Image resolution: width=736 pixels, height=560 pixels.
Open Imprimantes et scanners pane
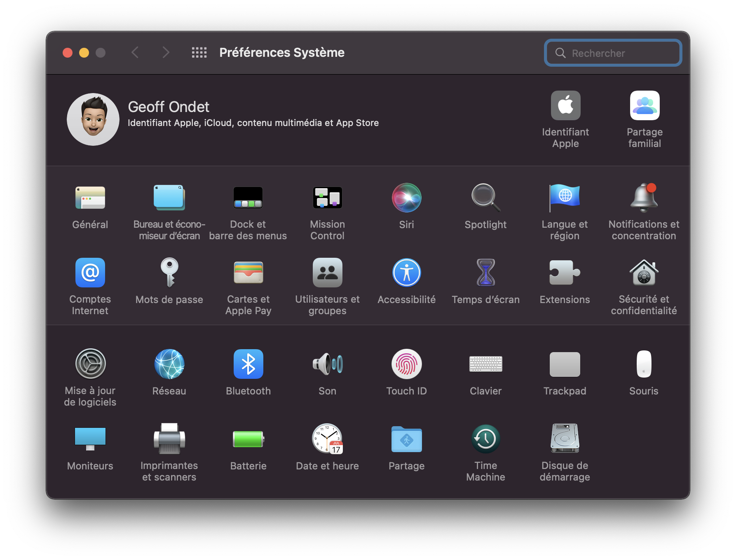coord(169,439)
